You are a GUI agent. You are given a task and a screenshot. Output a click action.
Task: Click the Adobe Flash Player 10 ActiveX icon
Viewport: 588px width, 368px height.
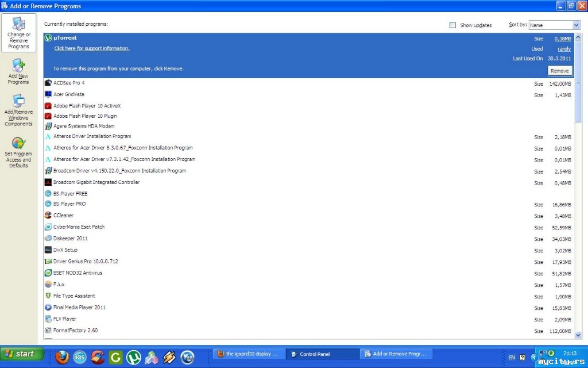click(x=48, y=106)
